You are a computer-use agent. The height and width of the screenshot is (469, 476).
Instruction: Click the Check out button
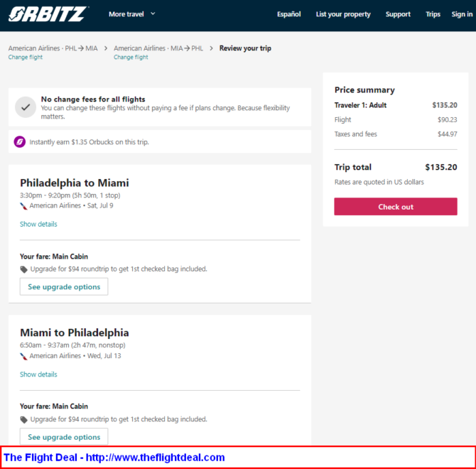click(x=396, y=207)
